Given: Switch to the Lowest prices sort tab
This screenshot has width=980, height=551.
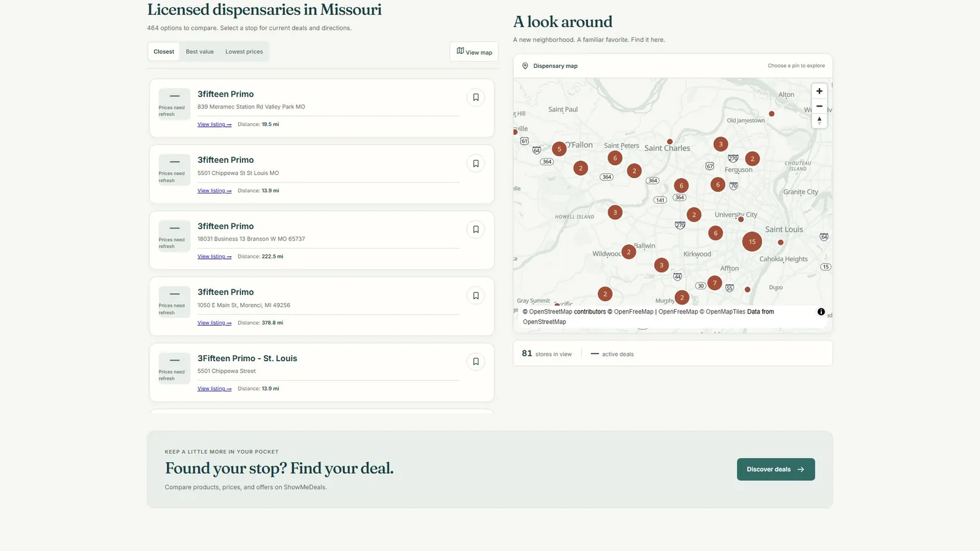Looking at the screenshot, I should pyautogui.click(x=244, y=51).
